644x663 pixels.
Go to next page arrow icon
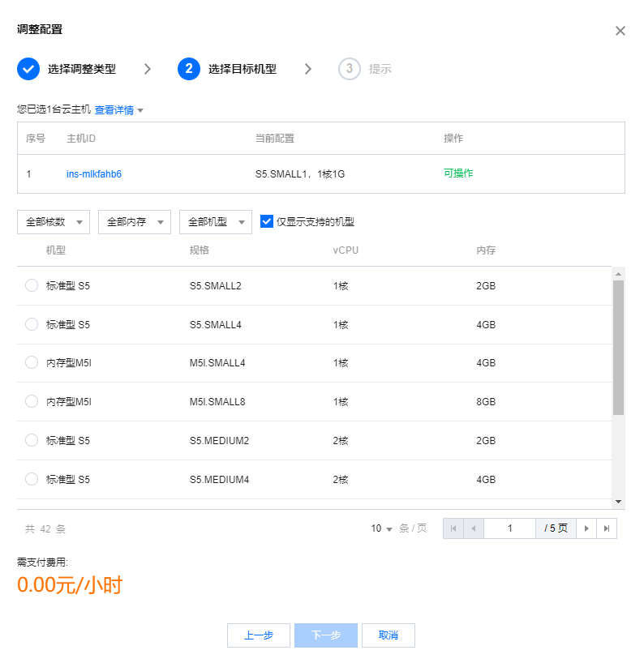pyautogui.click(x=586, y=528)
